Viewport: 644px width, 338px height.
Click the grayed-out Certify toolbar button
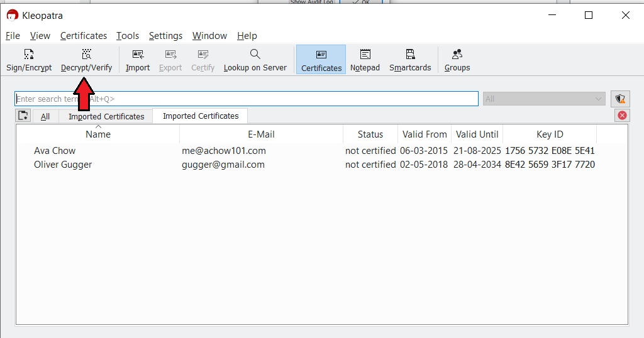pos(203,60)
